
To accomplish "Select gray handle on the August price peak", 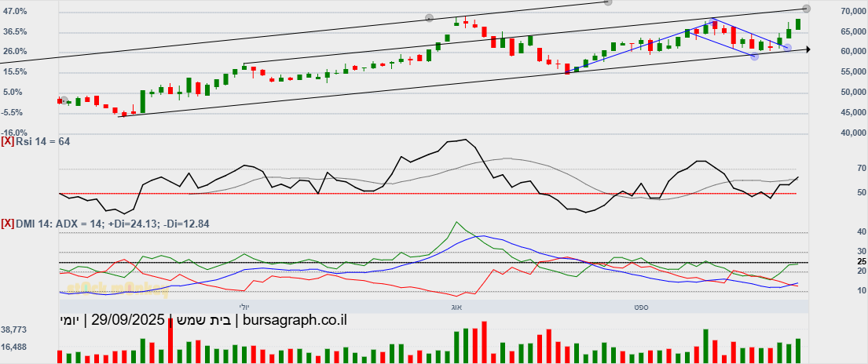I will click(x=429, y=18).
